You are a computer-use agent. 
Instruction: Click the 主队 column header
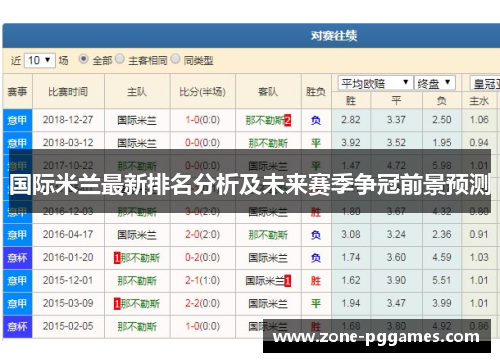(x=137, y=91)
